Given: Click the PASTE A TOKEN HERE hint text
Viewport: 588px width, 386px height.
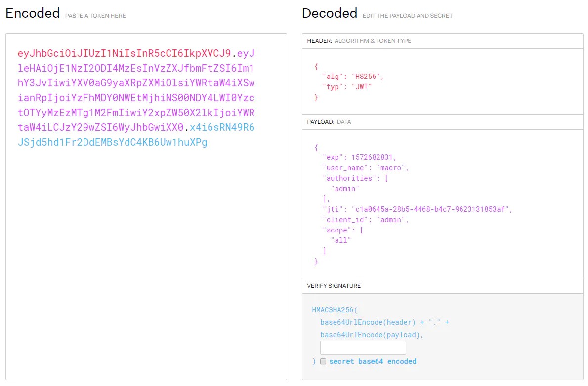Looking at the screenshot, I should (95, 16).
